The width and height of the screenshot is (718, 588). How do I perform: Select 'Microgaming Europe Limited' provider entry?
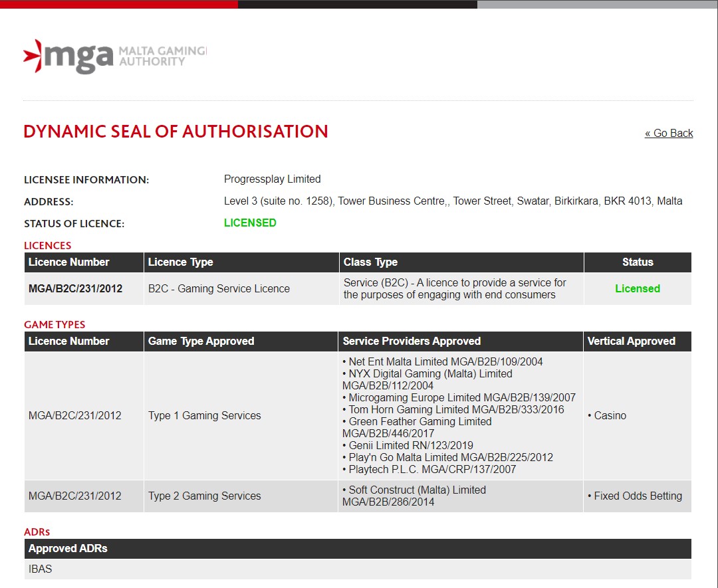459,397
